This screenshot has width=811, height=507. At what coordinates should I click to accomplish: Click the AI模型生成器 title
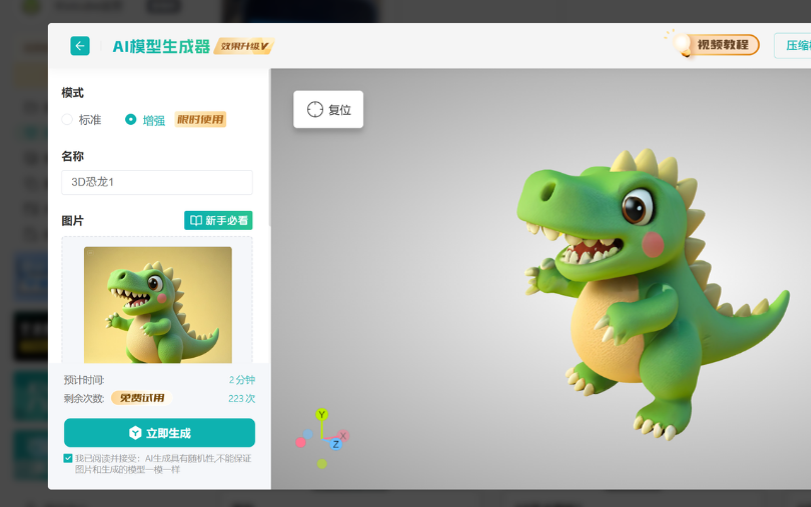coord(161,47)
